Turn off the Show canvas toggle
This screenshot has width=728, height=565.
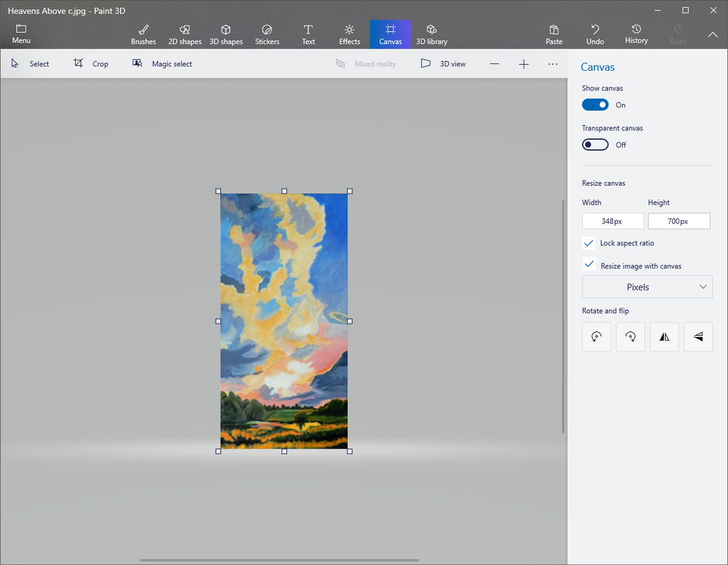pyautogui.click(x=595, y=105)
